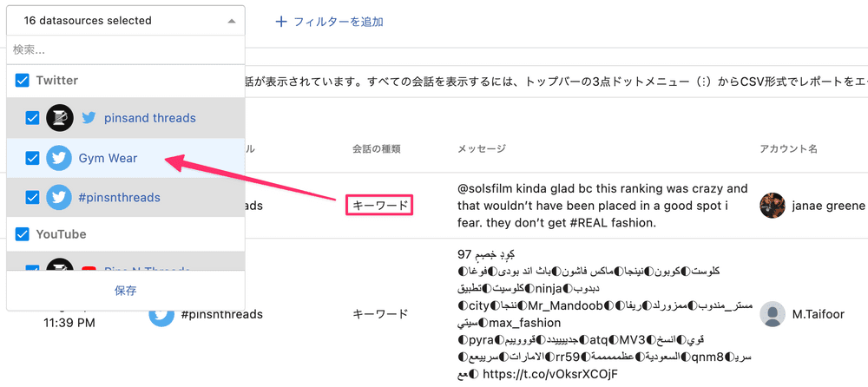Uncheck the Twitter group checkbox
The height and width of the screenshot is (387, 868).
tap(23, 81)
